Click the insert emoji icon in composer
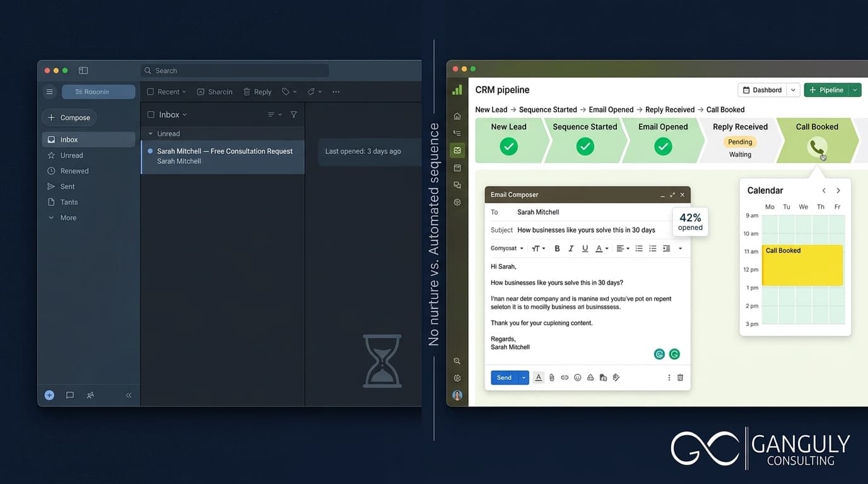This screenshot has width=868, height=484. pyautogui.click(x=577, y=377)
